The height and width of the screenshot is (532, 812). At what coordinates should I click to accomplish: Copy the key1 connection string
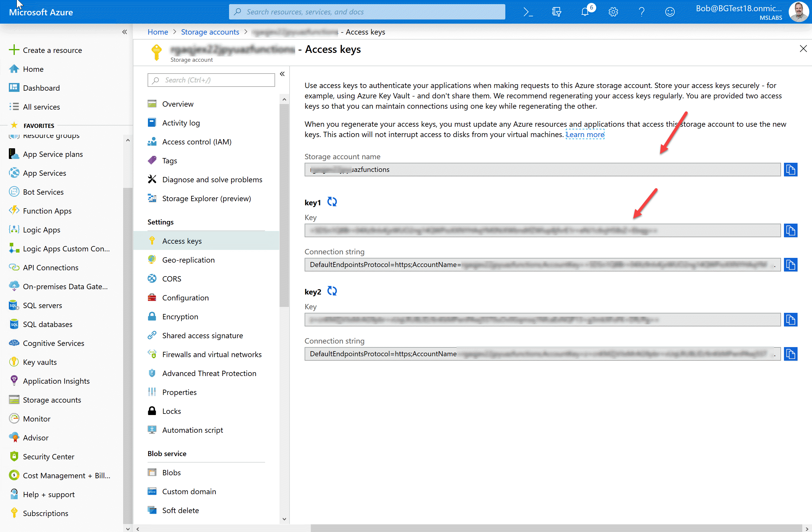pyautogui.click(x=791, y=264)
